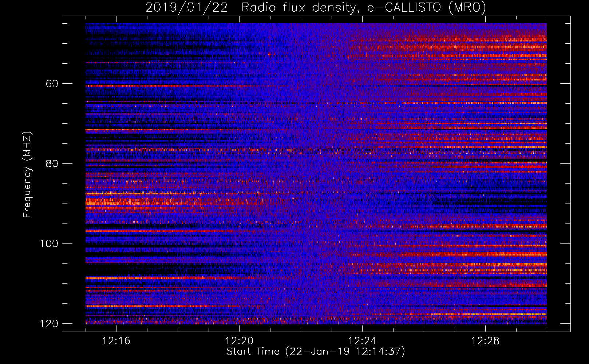Image resolution: width=589 pixels, height=364 pixels.
Task: Click the 120 frequency tick label
Action: [x=49, y=324]
